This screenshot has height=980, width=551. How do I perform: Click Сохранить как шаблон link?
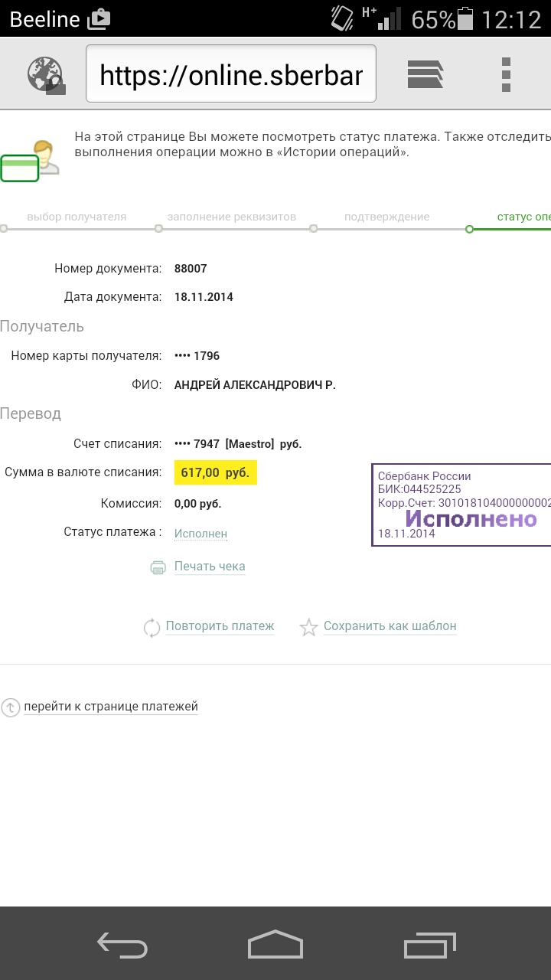(x=390, y=626)
